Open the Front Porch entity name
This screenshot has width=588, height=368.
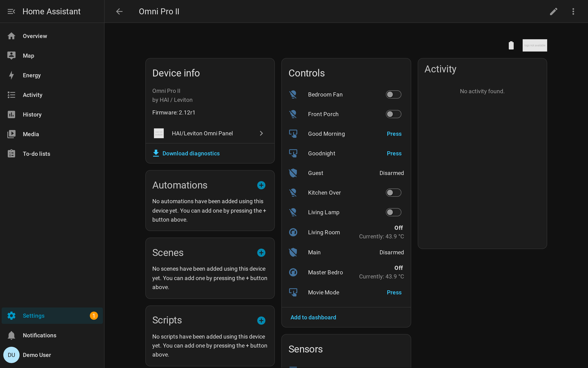click(x=323, y=114)
